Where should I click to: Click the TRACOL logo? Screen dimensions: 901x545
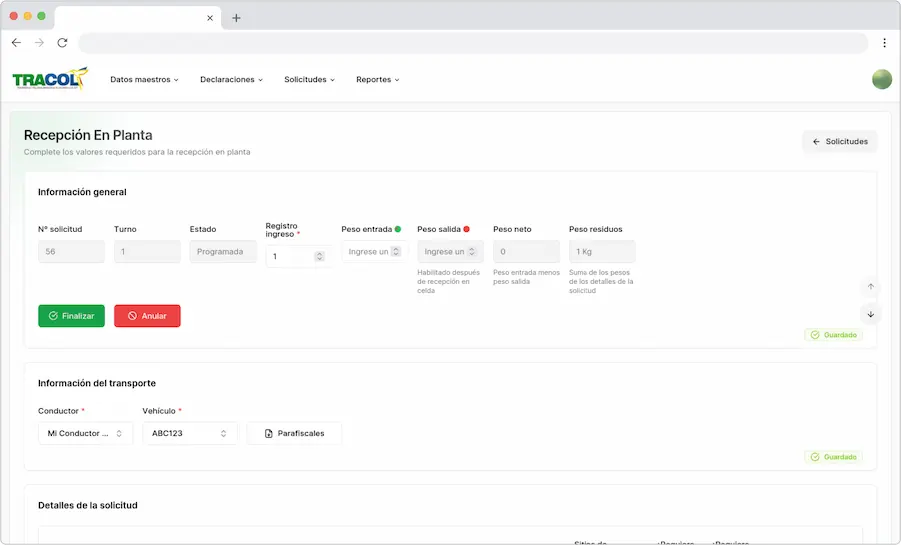pos(50,79)
